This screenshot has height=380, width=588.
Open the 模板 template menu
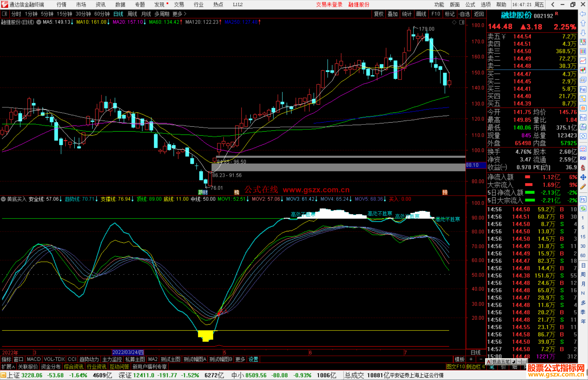460,359
